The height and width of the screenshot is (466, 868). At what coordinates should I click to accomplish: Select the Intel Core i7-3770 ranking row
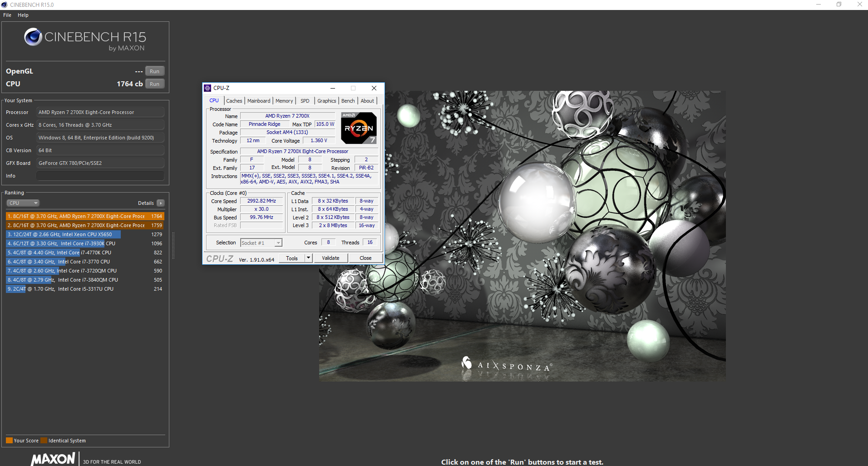pos(85,262)
